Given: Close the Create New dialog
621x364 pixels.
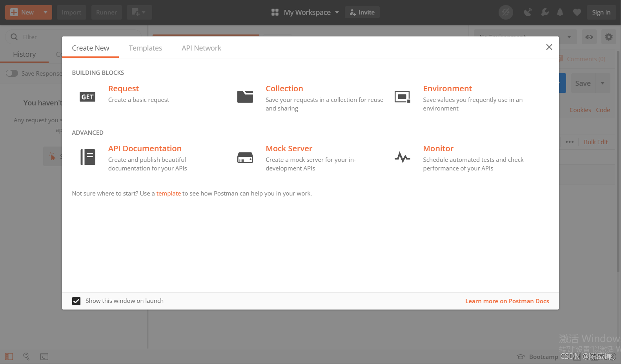Looking at the screenshot, I should point(549,47).
